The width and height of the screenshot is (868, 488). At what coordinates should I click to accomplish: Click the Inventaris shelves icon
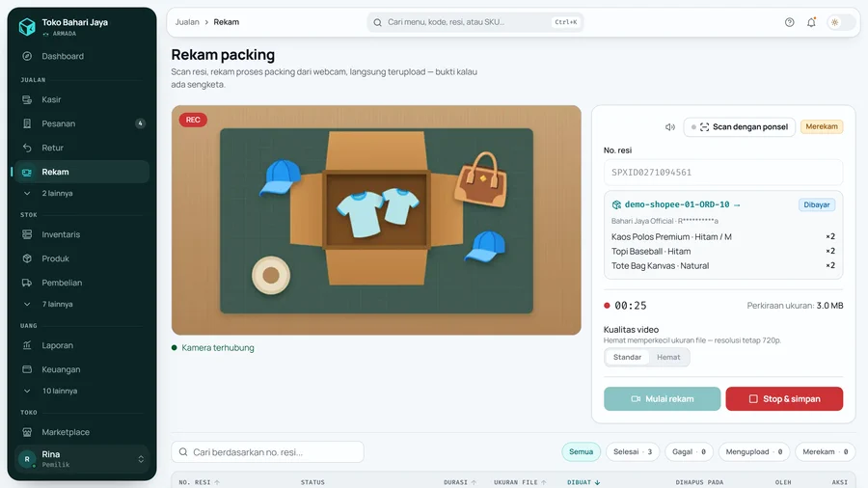[x=27, y=234]
